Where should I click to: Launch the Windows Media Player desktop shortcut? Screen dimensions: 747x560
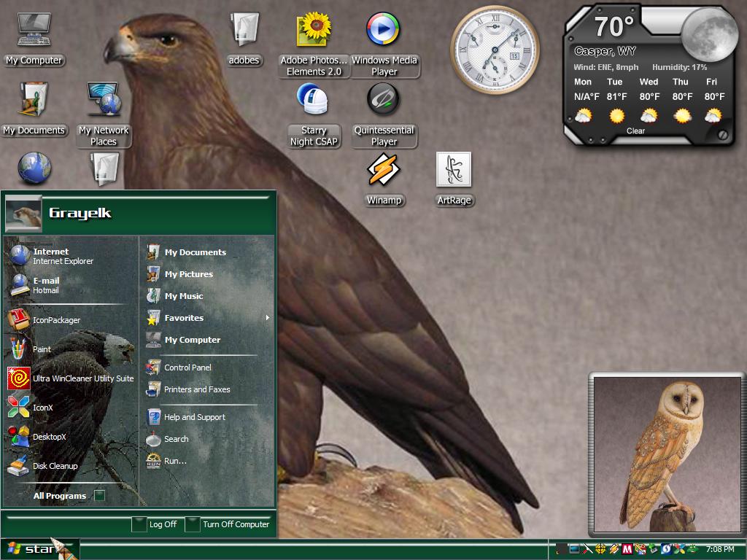[384, 44]
